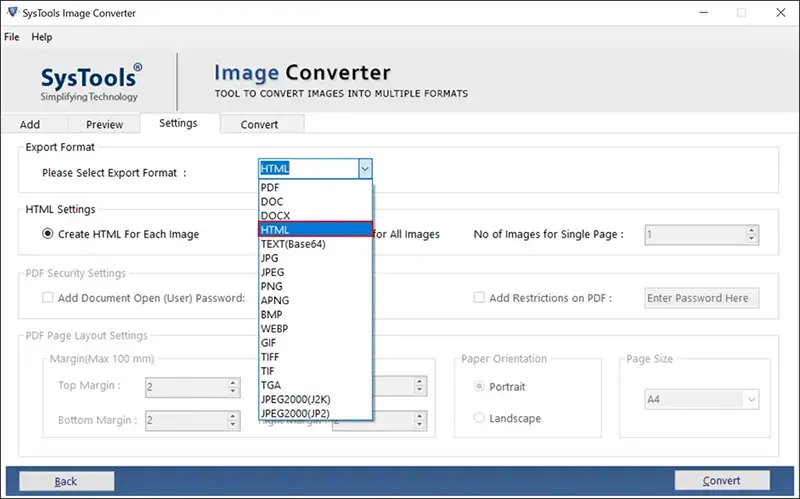This screenshot has width=800, height=499.
Task: Select the Settings tab
Action: 178,123
